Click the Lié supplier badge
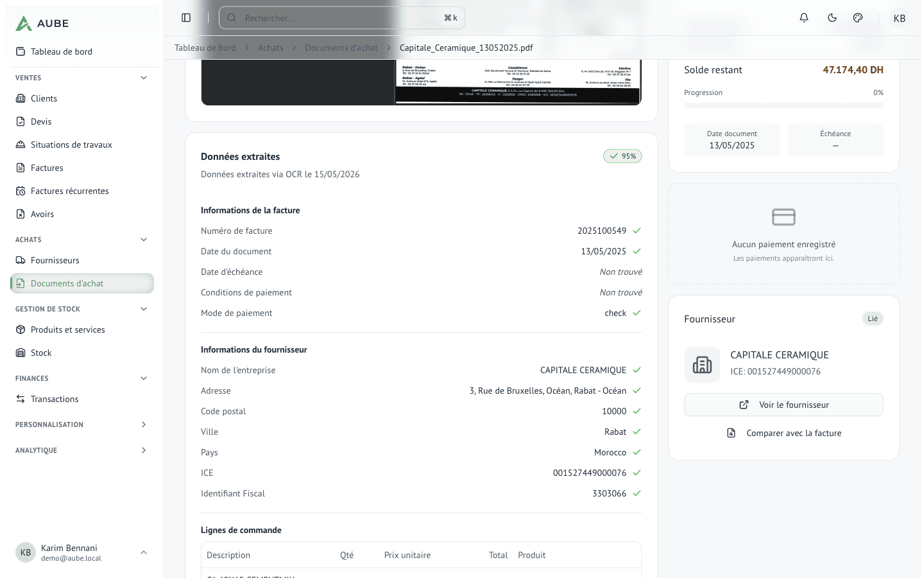This screenshot has height=578, width=924. 873,319
